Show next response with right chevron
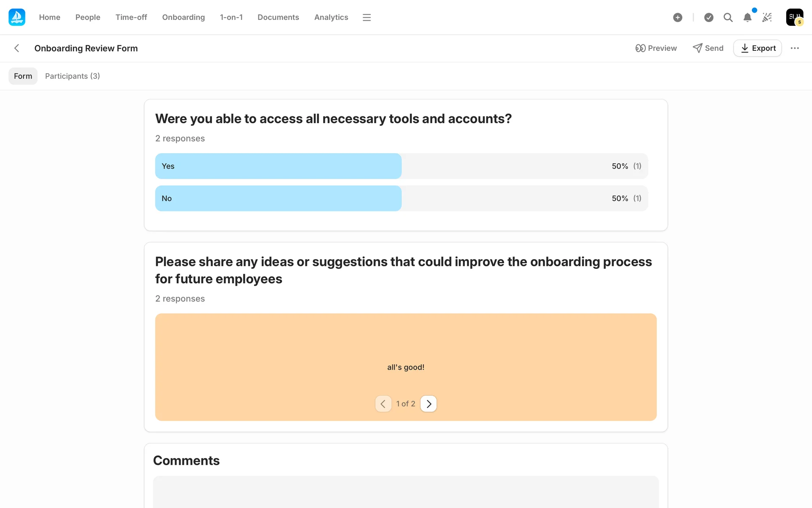 point(428,404)
